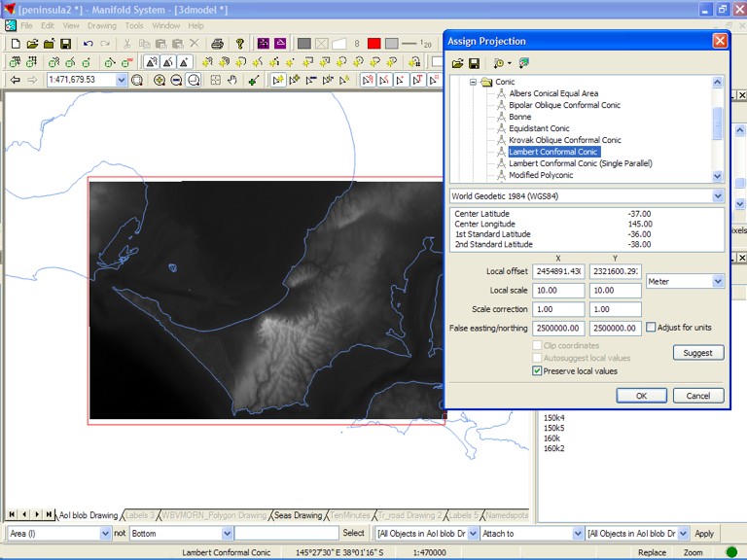This screenshot has width=747, height=560.
Task: Select the Zoom In magnifier tool
Action: 160,81
